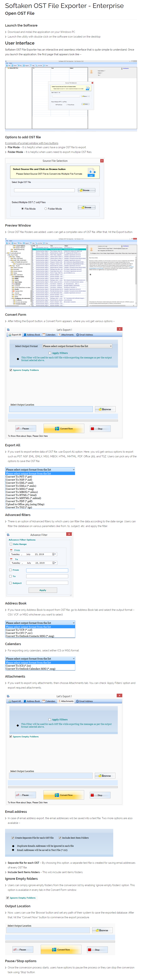
Task: Choose Convert To MHTML (*.mhtml) option
Action: (x=23, y=498)
